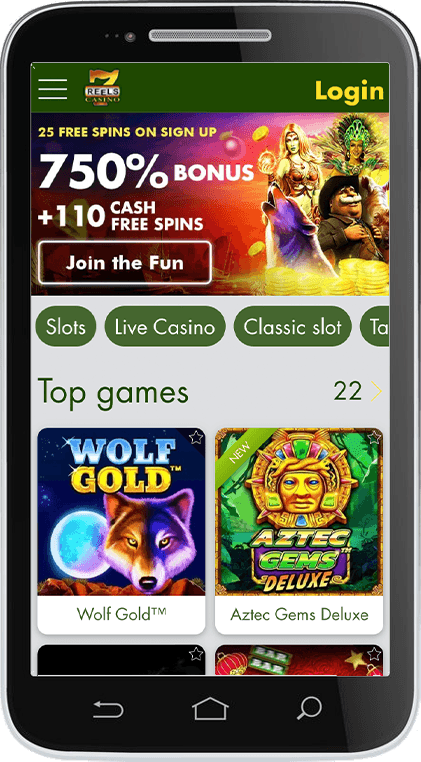Favorite Wolf Gold with its star icon

coord(195,437)
